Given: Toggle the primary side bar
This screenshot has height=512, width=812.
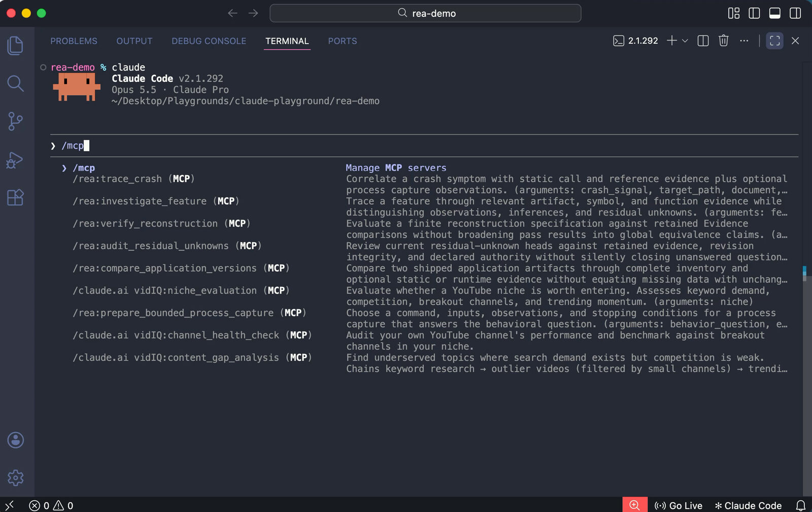Looking at the screenshot, I should [x=754, y=13].
